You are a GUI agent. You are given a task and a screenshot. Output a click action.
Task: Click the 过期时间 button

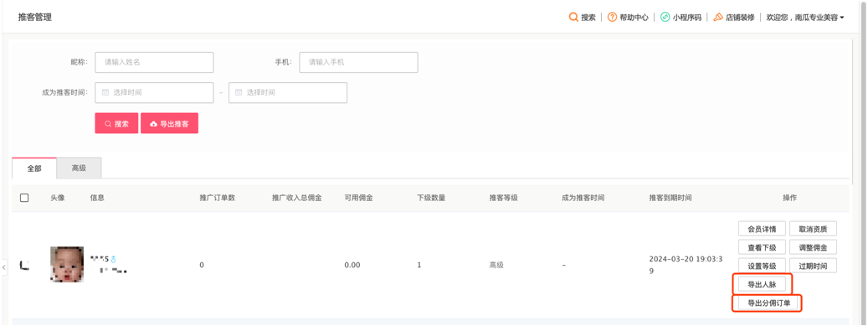pos(813,266)
